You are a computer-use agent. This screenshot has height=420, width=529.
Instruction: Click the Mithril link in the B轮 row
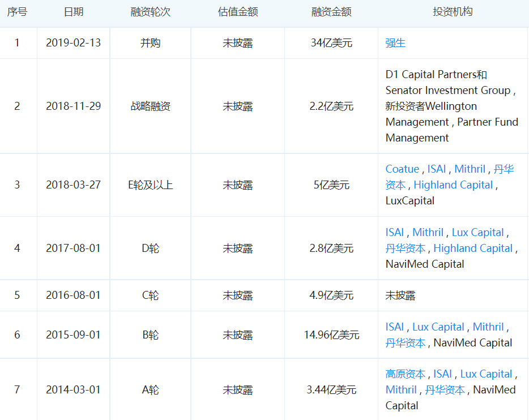488,327
